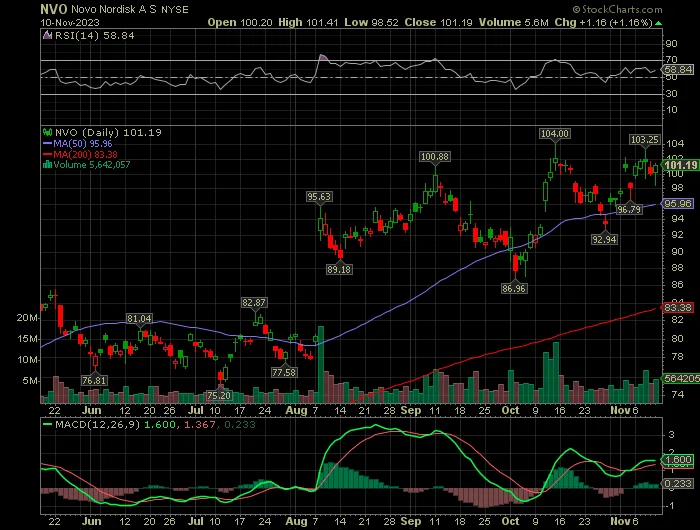Click the 101.19 current price tag on axis

coord(680,165)
